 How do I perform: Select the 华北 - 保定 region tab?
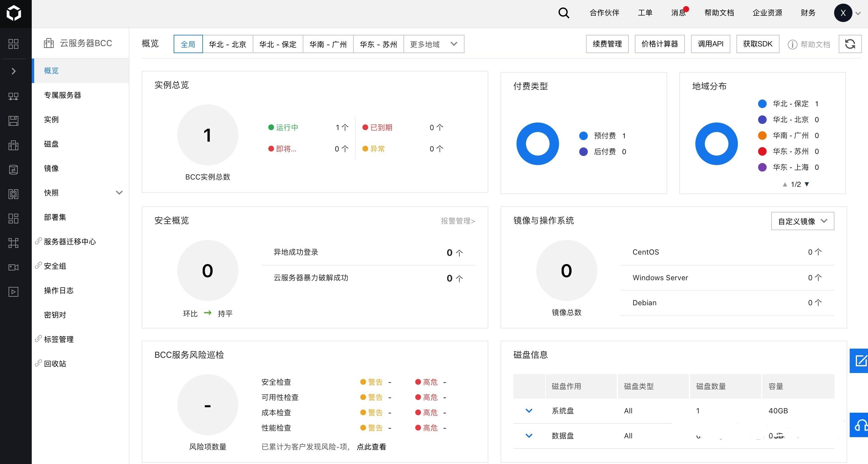(278, 44)
